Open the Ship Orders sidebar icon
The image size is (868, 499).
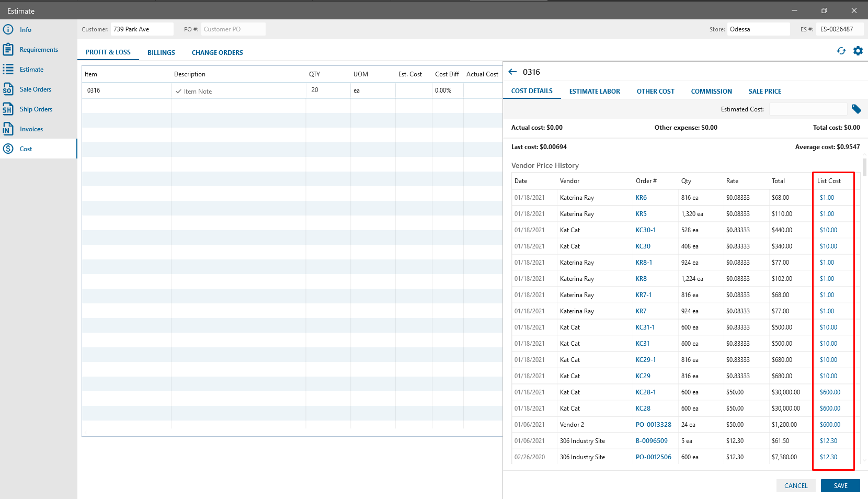pos(8,109)
